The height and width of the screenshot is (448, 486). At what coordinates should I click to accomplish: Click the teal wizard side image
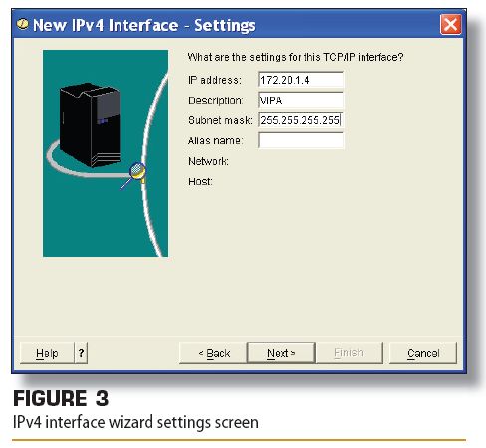click(106, 153)
